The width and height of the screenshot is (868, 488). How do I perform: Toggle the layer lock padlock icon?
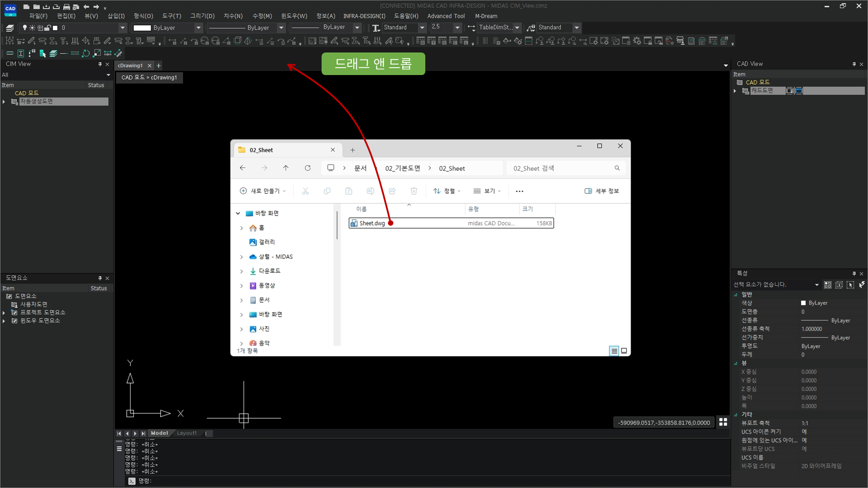(48, 28)
